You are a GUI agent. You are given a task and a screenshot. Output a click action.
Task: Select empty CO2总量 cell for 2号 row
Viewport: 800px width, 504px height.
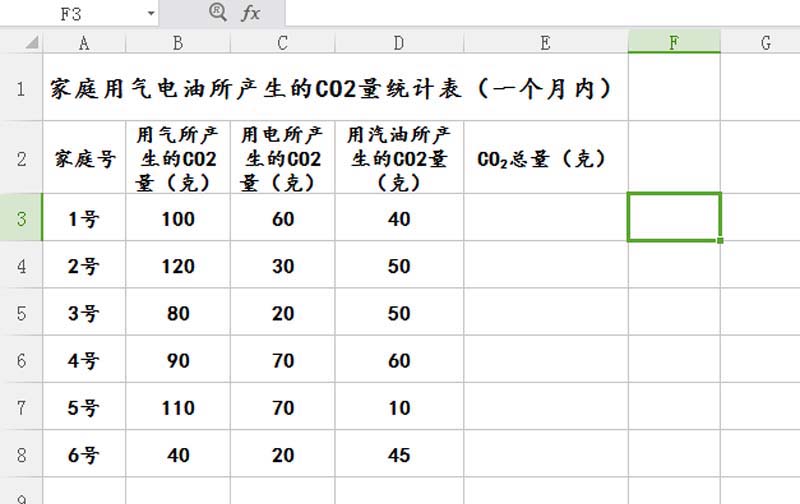pos(546,265)
